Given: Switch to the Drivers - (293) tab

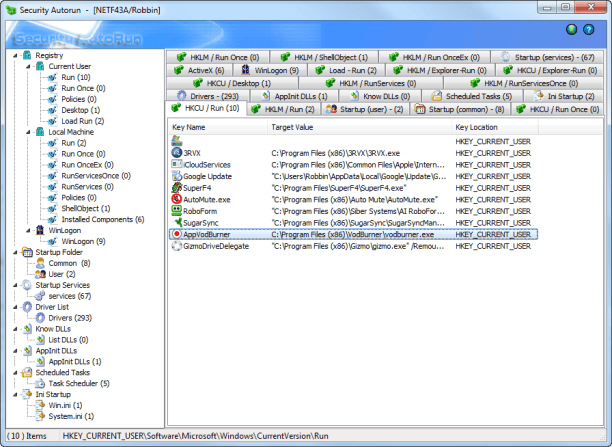Looking at the screenshot, I should point(208,96).
